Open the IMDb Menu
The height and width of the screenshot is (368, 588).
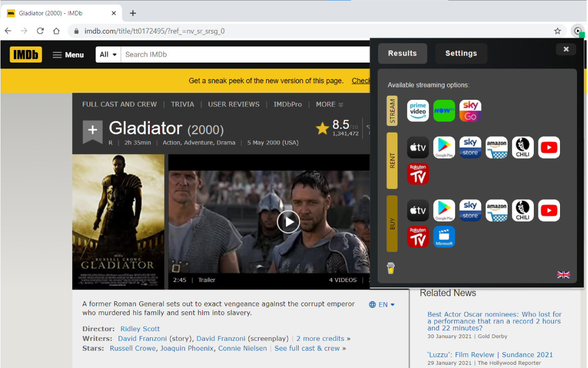(68, 55)
